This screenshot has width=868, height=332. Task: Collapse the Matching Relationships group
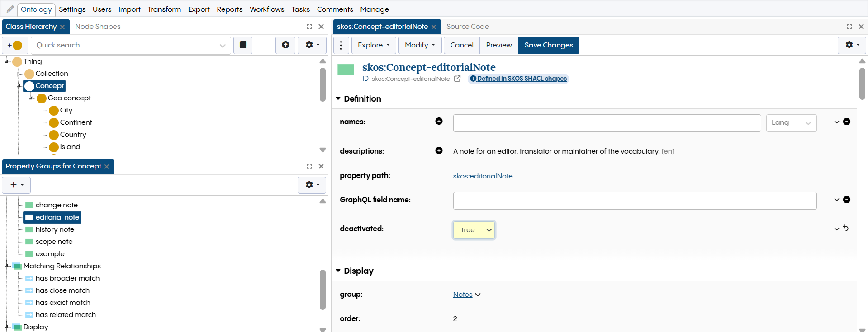7,266
